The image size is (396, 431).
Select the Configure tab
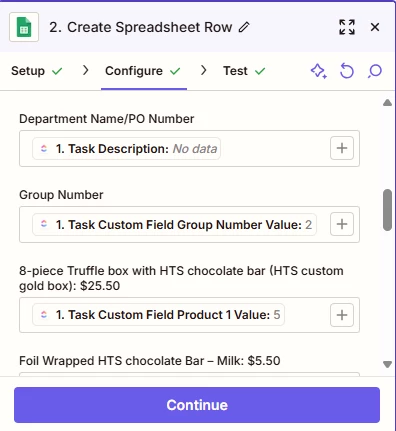pyautogui.click(x=143, y=71)
